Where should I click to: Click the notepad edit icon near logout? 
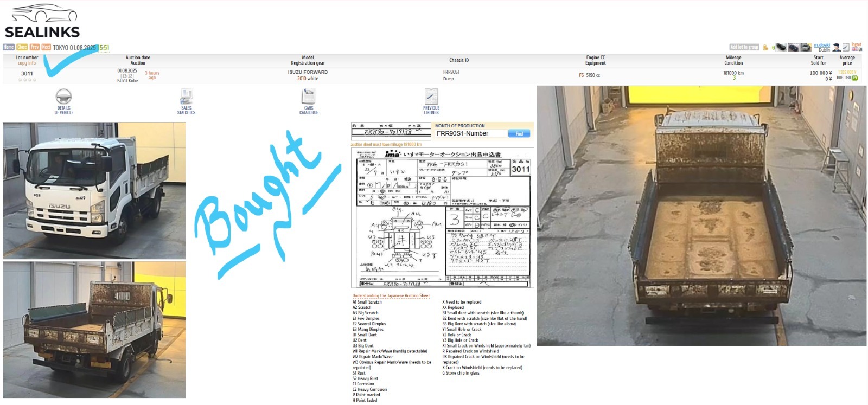846,47
